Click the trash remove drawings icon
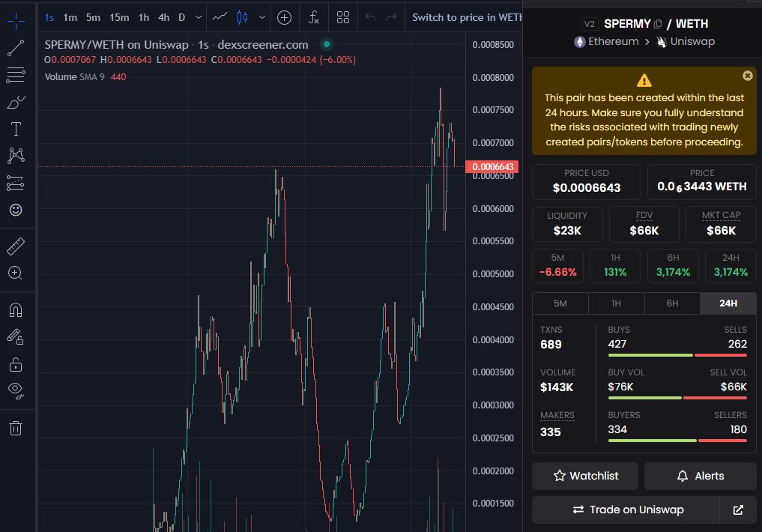The height and width of the screenshot is (532, 762). 16,428
